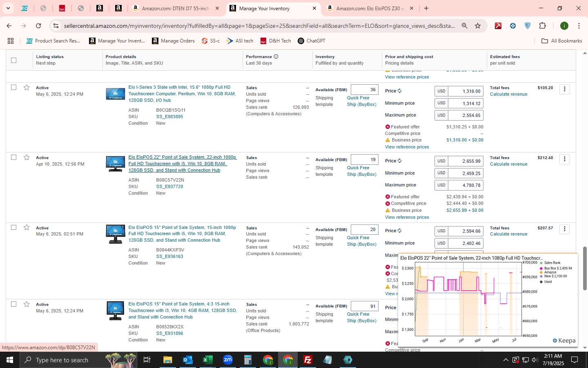This screenshot has height=368, width=588.
Task: Select the Elo EloPOS 22" row checkbox
Action: pyautogui.click(x=13, y=157)
